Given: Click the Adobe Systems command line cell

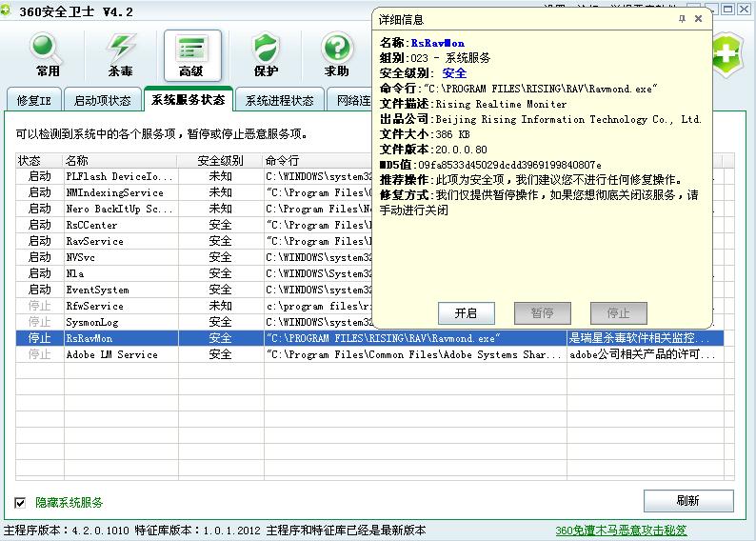Looking at the screenshot, I should (x=415, y=354).
